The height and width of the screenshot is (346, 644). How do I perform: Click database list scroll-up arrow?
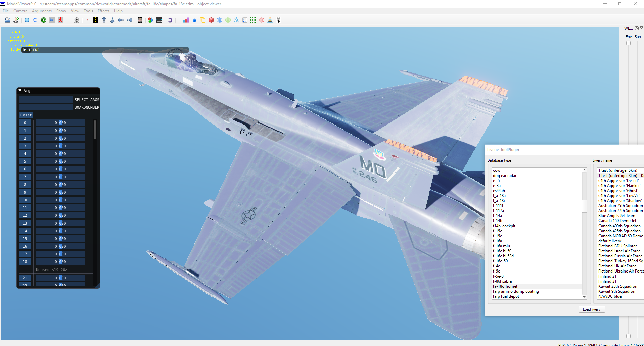click(584, 170)
